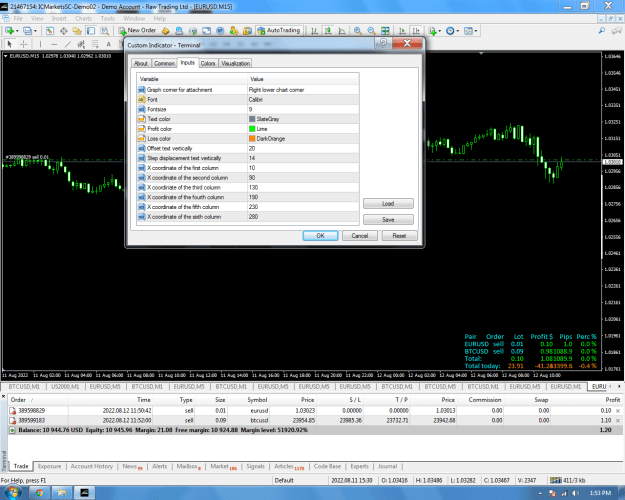Open a new chart from the toolbar

9,31
